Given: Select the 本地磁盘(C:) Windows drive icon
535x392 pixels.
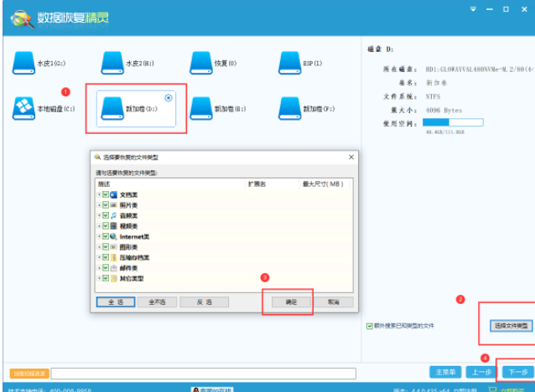Looking at the screenshot, I should pyautogui.click(x=23, y=107).
